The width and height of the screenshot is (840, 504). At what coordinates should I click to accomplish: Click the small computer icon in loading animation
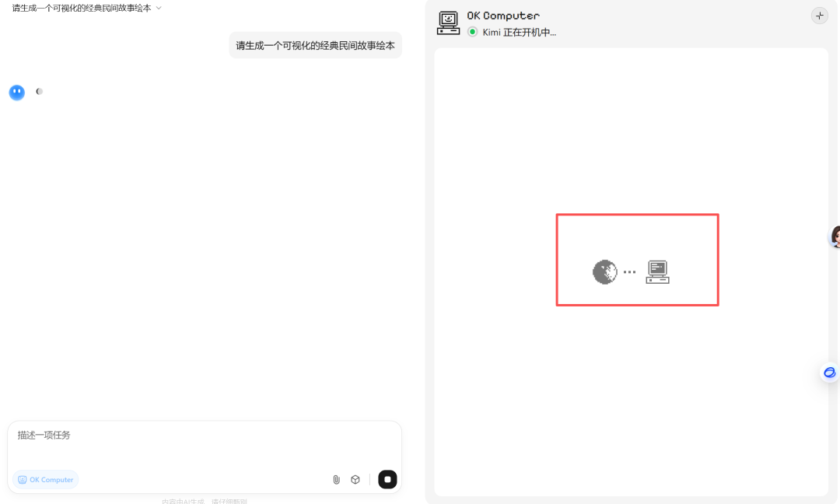pyautogui.click(x=657, y=272)
